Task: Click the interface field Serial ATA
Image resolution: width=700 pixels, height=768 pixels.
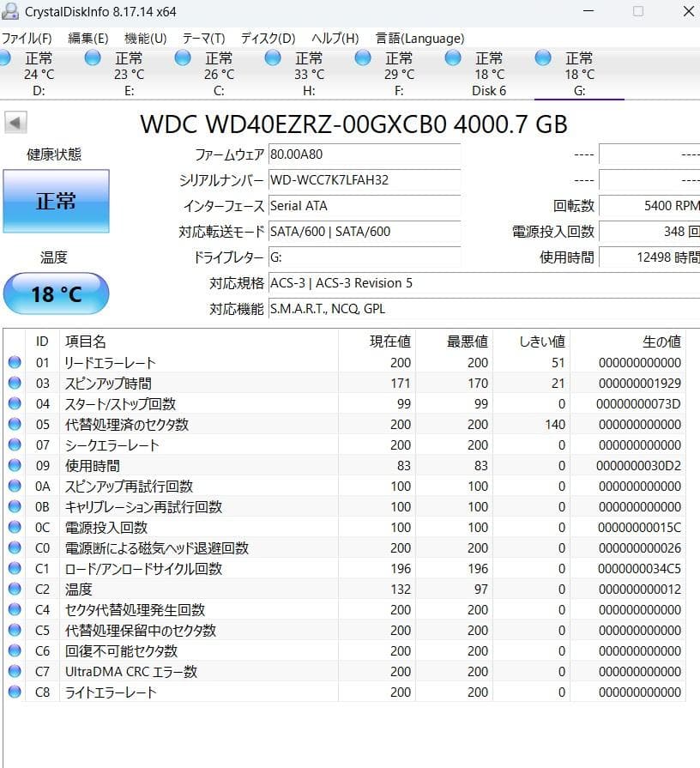Action: tap(365, 206)
